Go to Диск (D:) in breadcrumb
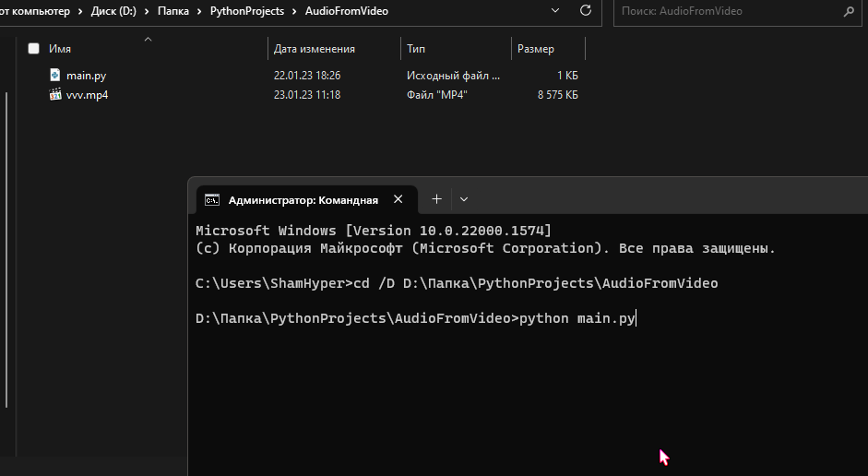Screen dimensions: 868x476 [113, 11]
